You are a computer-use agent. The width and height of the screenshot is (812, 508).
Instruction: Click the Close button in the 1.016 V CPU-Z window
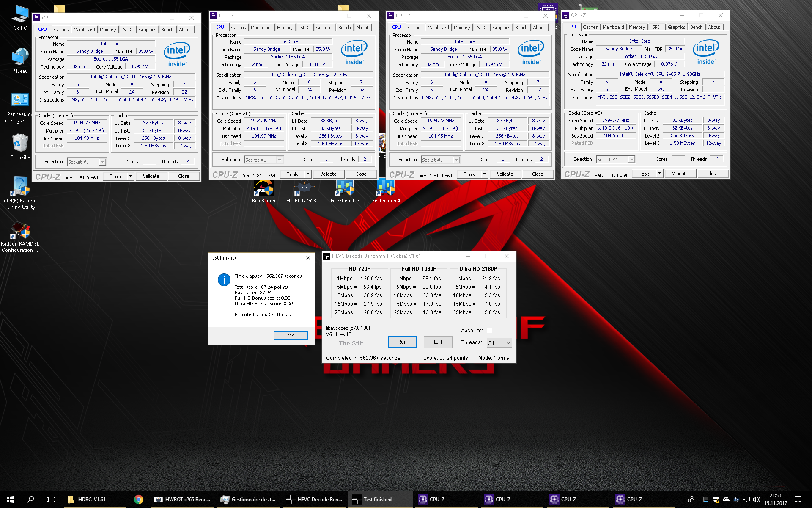pyautogui.click(x=361, y=174)
